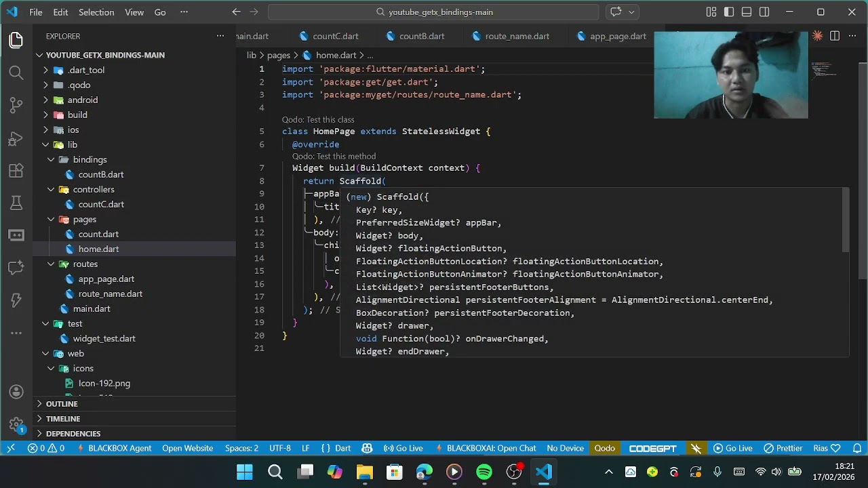Open the Accounts menu in the activity bar

pyautogui.click(x=16, y=392)
